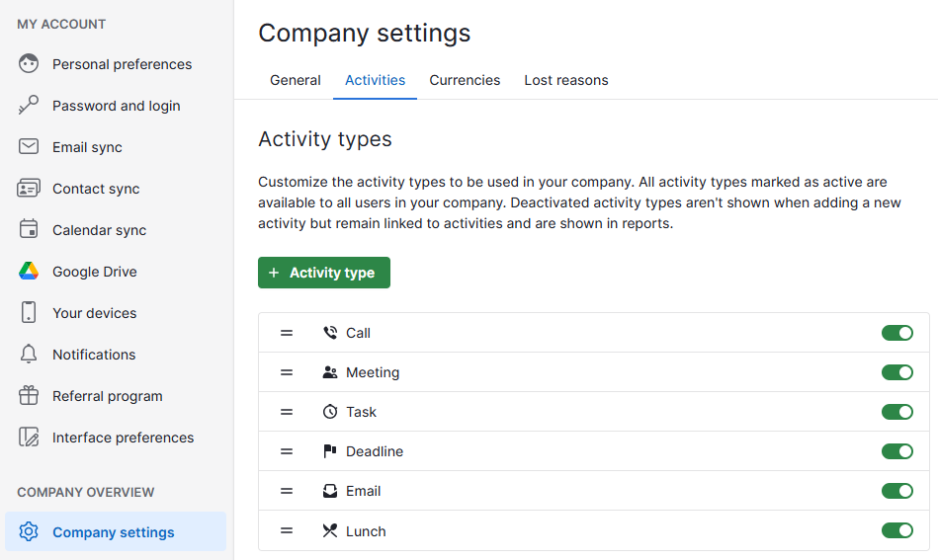Click the Calendar sync icon
The image size is (938, 560).
[29, 230]
